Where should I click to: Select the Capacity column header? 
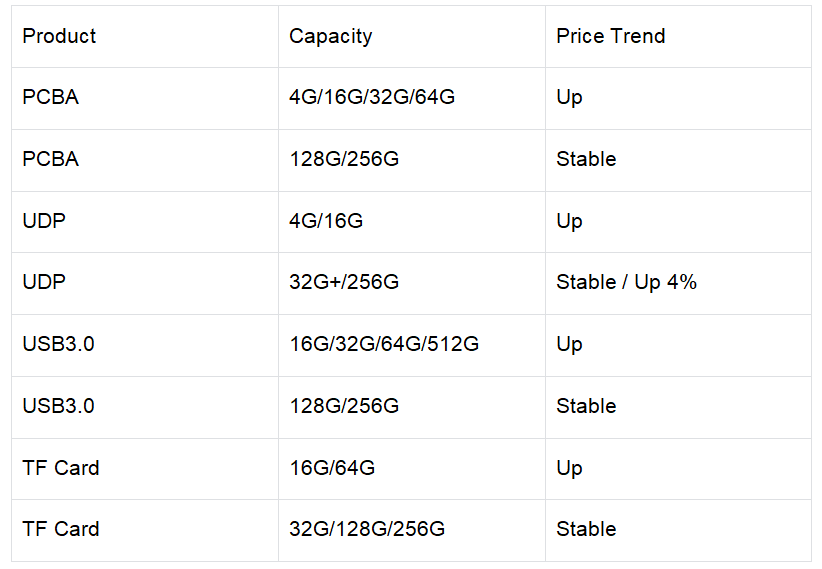click(x=330, y=36)
